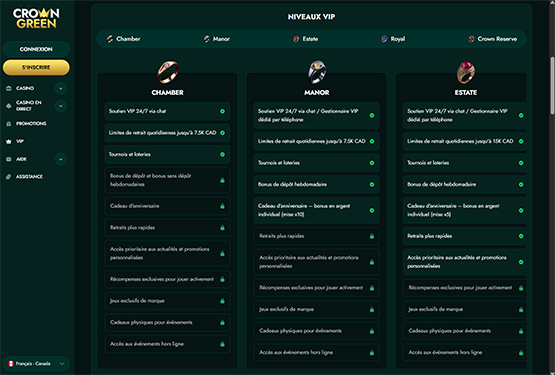555x375 pixels.
Task: Open the Casino en direct menu item
Action: pos(29,106)
